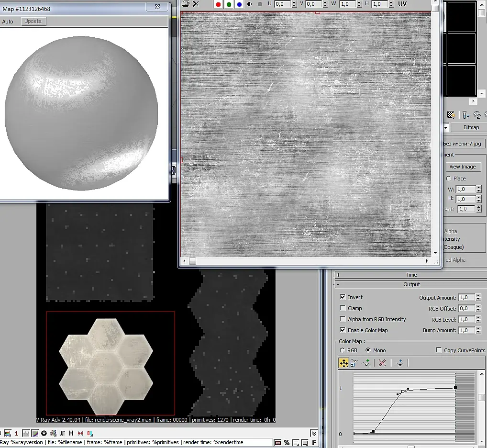This screenshot has height=448, width=487.
Task: Select the Add Point curve tool
Action: coord(366,363)
